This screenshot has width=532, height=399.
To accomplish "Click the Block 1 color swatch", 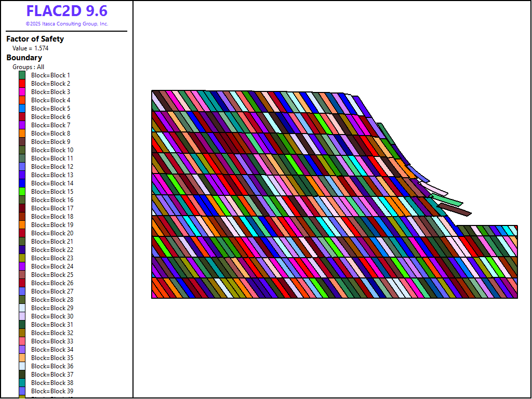I will (22, 75).
